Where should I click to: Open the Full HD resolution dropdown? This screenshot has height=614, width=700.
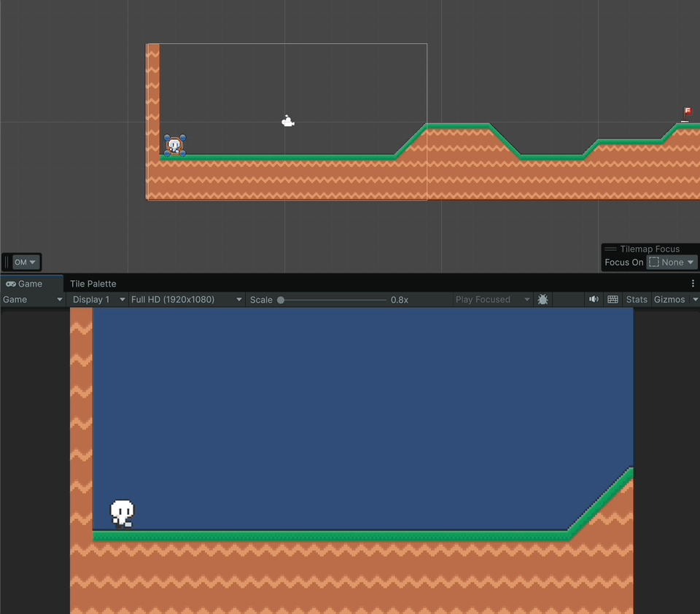tap(186, 300)
